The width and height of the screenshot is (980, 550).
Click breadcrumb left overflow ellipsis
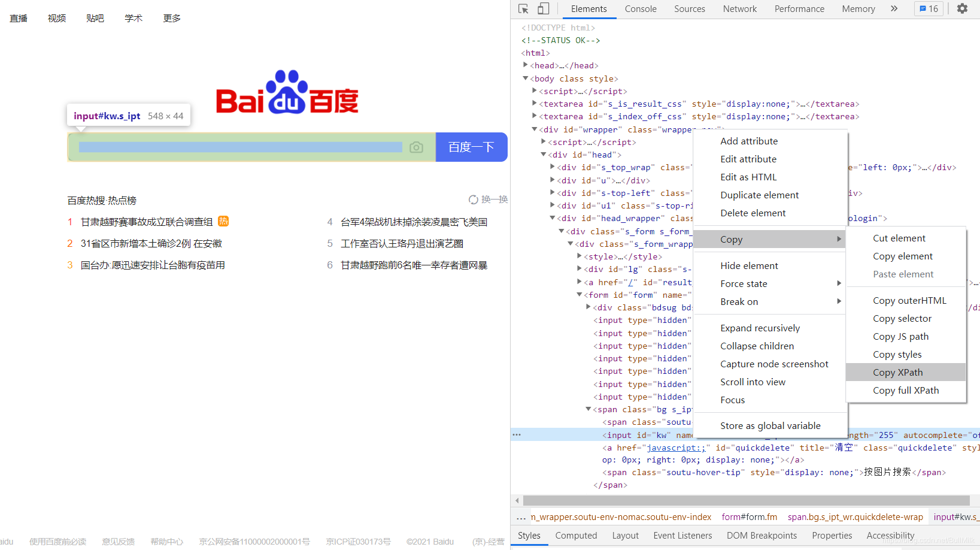(521, 517)
